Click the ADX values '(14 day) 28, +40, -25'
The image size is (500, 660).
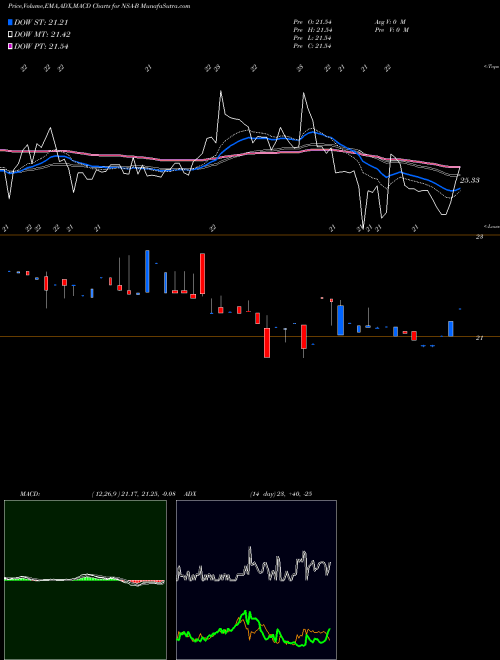pyautogui.click(x=281, y=494)
